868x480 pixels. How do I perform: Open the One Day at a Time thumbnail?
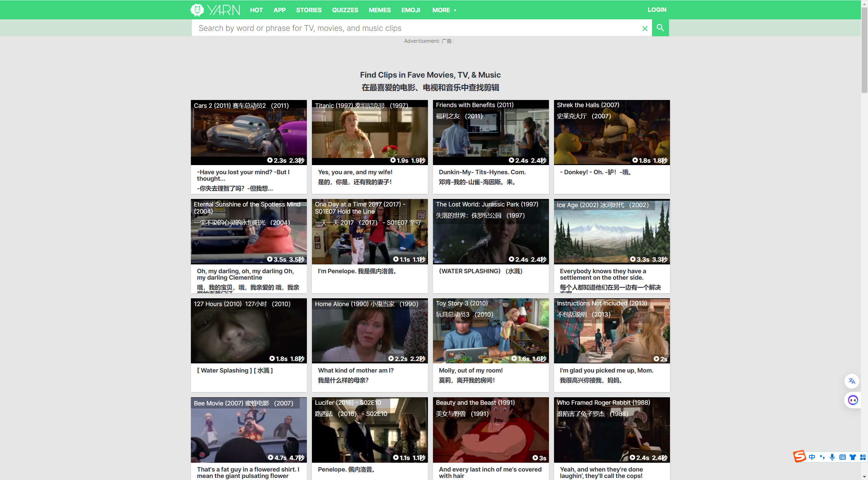coord(370,232)
